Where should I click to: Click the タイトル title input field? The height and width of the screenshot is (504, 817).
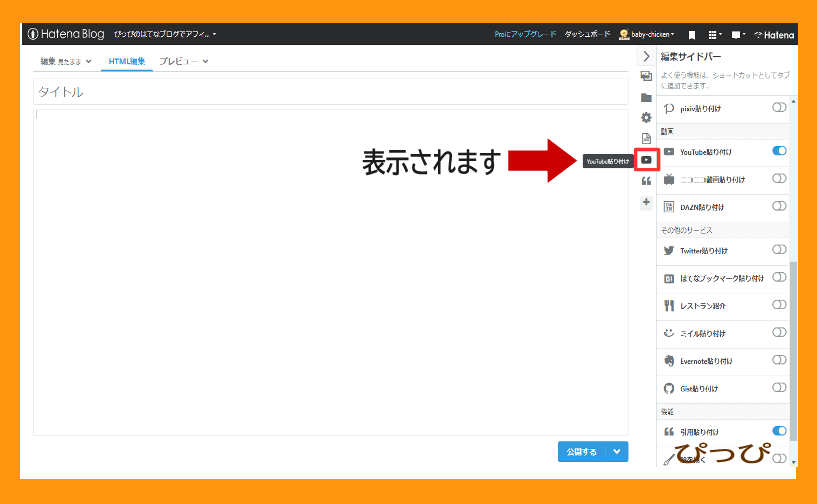click(331, 92)
